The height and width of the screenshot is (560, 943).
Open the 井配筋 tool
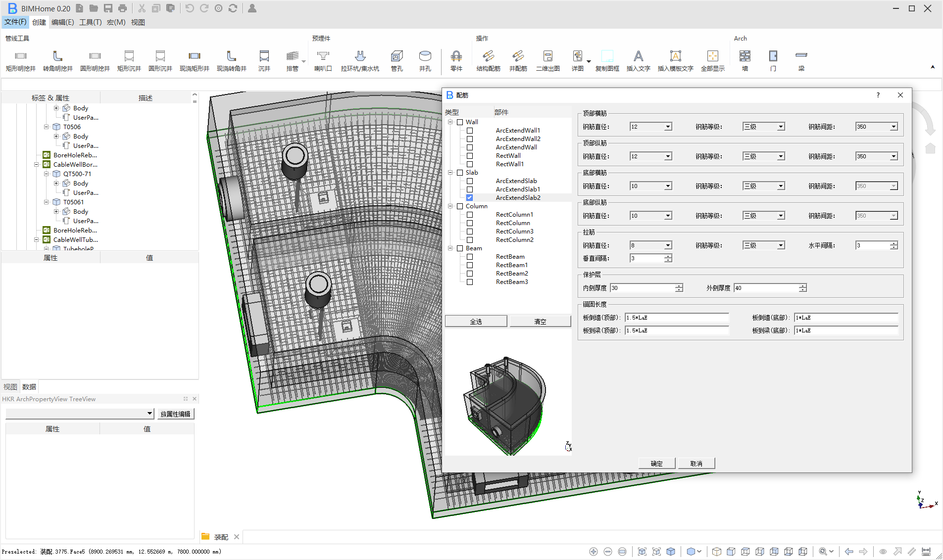[x=518, y=61]
